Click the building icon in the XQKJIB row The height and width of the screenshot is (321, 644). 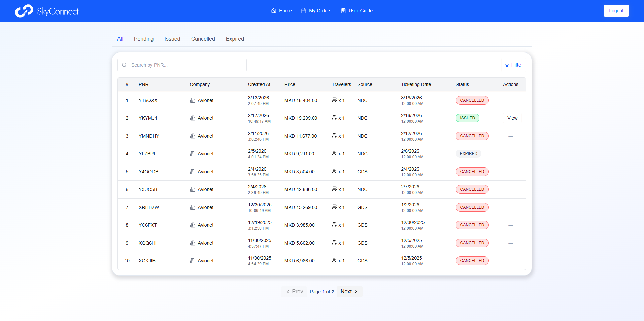[193, 261]
